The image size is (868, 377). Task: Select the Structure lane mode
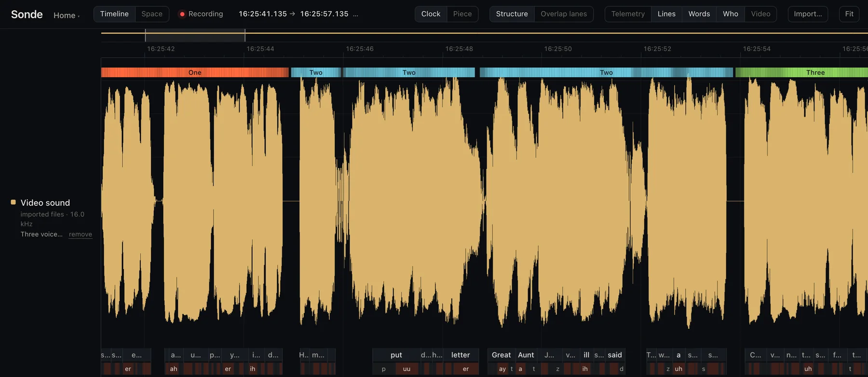pyautogui.click(x=512, y=14)
